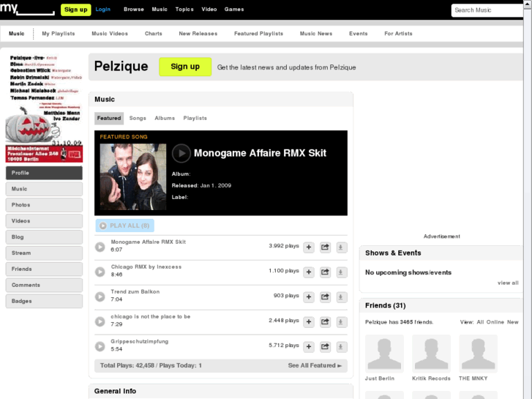Go to My Playlists
532x399 pixels.
[59, 34]
